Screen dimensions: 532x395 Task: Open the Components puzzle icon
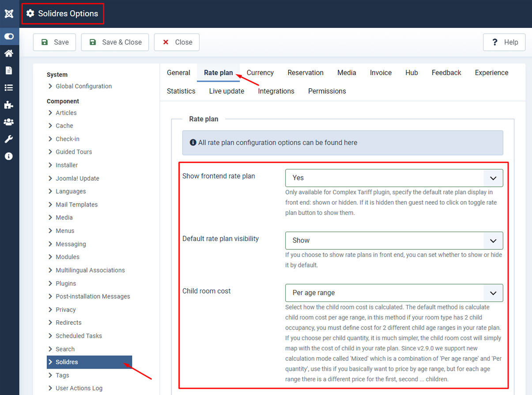pyautogui.click(x=9, y=105)
